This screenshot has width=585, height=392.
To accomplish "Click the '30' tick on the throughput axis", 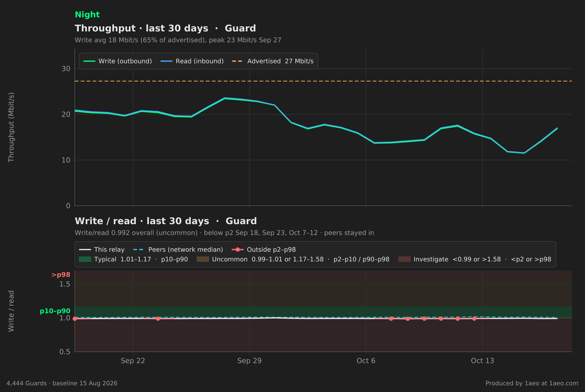I will click(x=66, y=69).
